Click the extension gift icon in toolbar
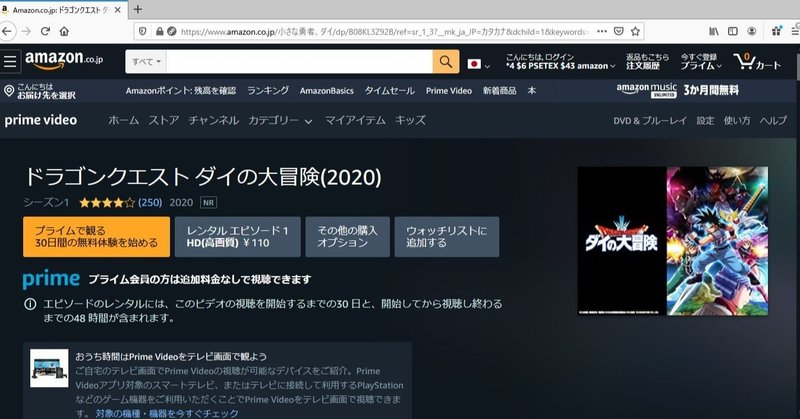This screenshot has width=800, height=419. [777, 31]
